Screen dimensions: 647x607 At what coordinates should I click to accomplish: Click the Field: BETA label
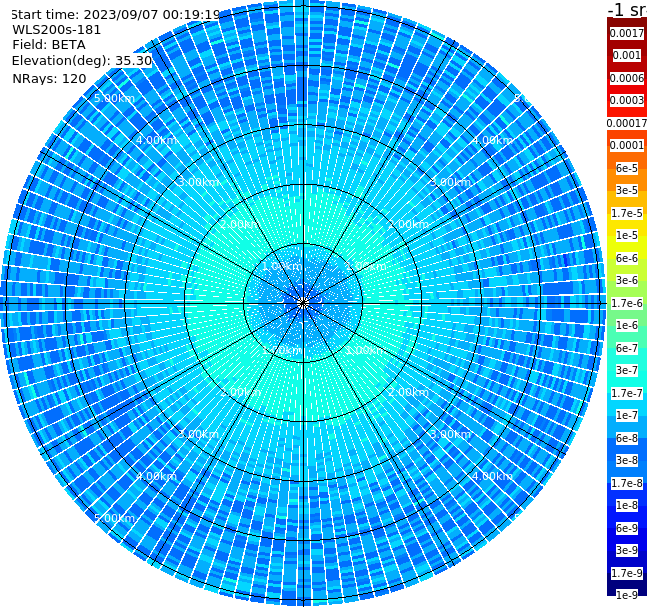(x=49, y=45)
